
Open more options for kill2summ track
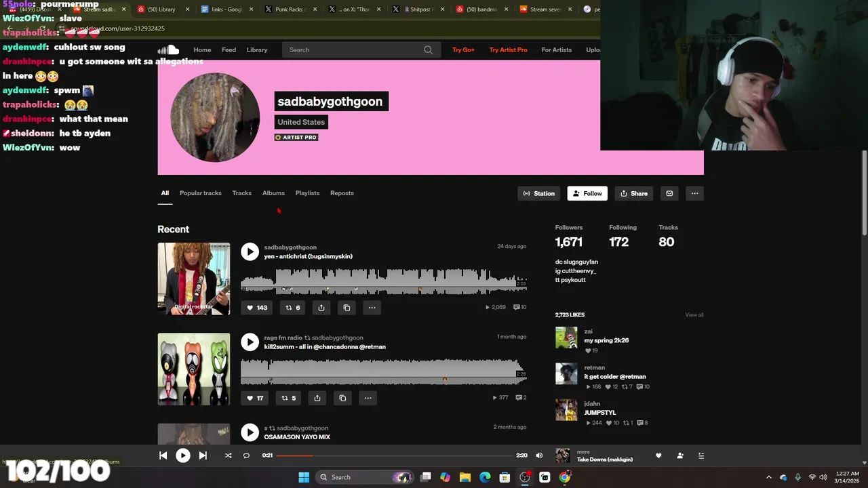[368, 398]
